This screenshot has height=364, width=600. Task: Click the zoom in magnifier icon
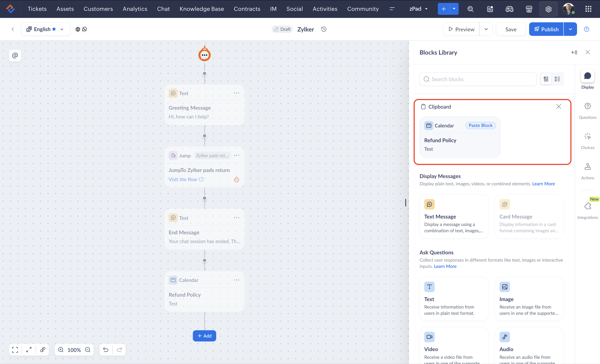(x=61, y=350)
